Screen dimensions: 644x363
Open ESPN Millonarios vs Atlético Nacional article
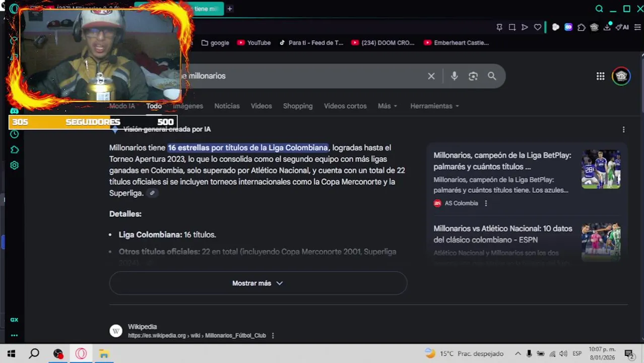503,234
